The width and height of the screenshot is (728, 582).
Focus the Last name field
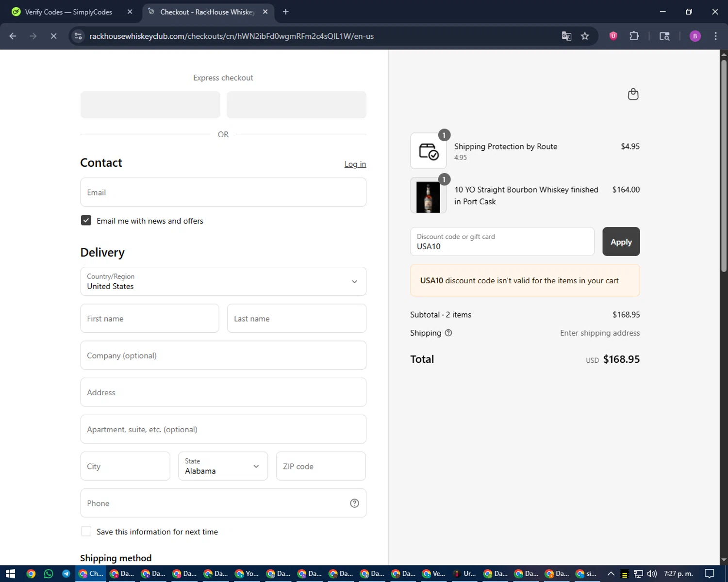point(297,318)
